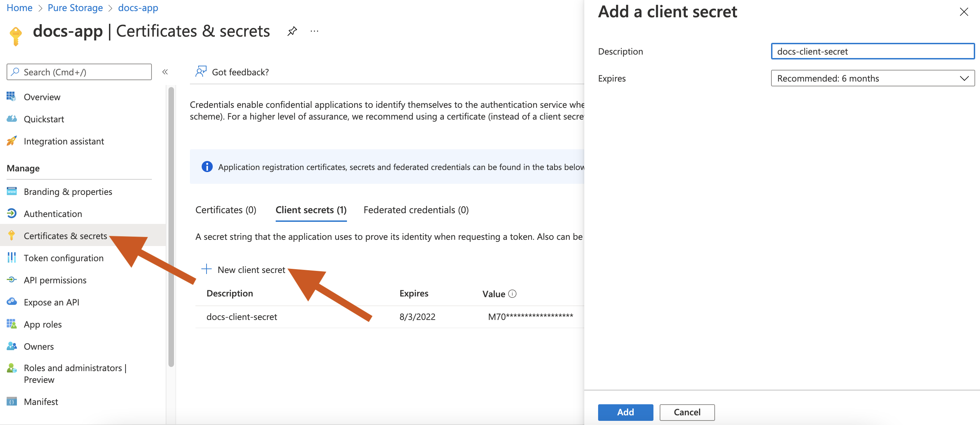Open Overview from the sidebar
Viewport: 980px width, 425px height.
coord(42,97)
